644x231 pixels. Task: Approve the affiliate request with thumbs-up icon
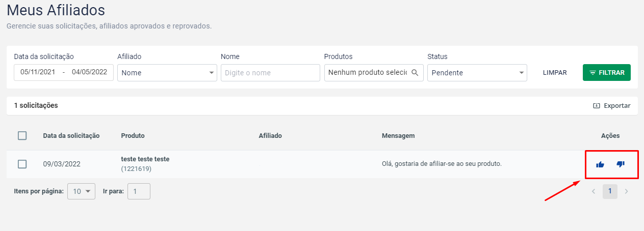coord(600,164)
